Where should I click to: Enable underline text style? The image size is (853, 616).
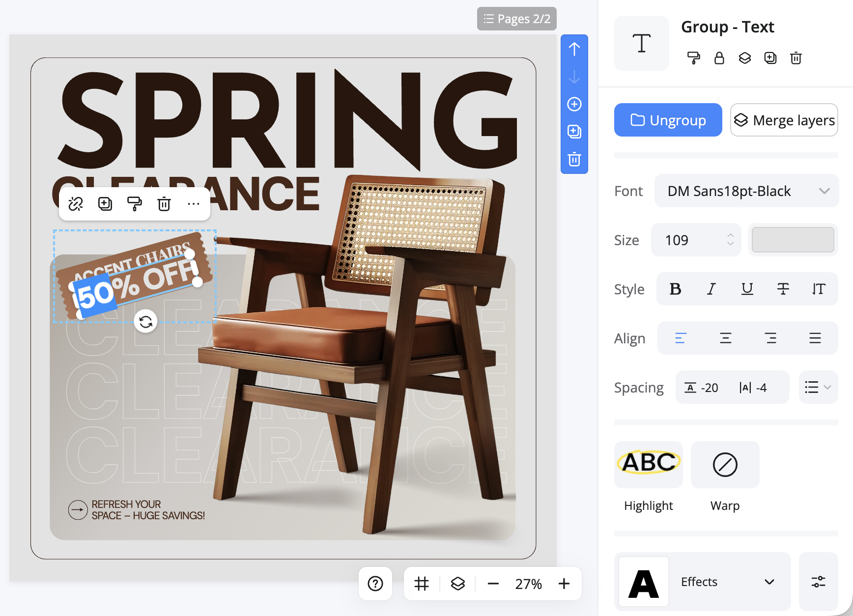point(747,289)
